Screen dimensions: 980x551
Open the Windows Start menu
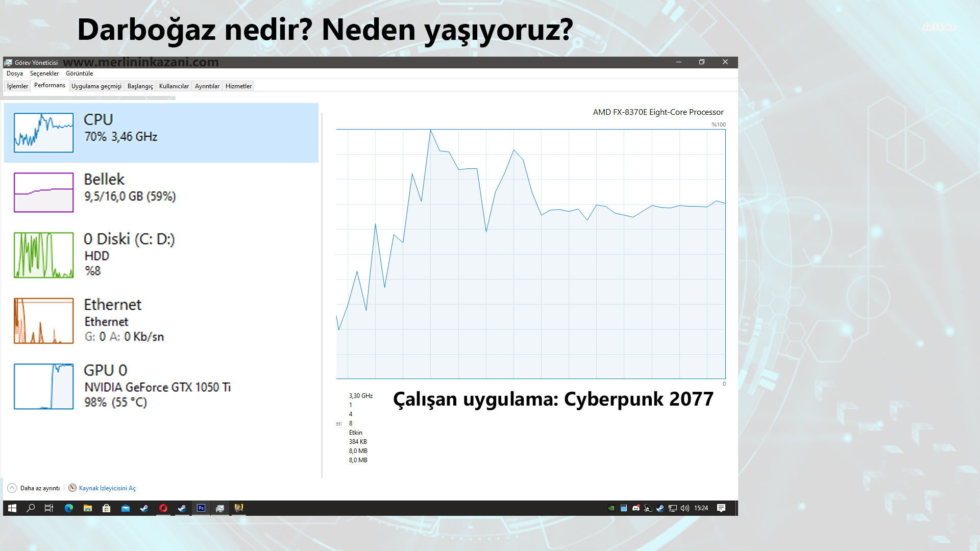click(x=12, y=508)
